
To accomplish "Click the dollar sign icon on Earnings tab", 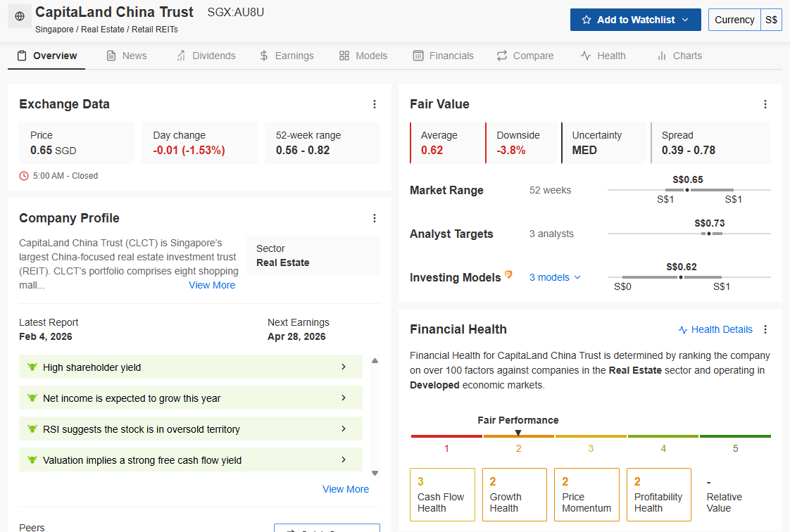I will (264, 56).
